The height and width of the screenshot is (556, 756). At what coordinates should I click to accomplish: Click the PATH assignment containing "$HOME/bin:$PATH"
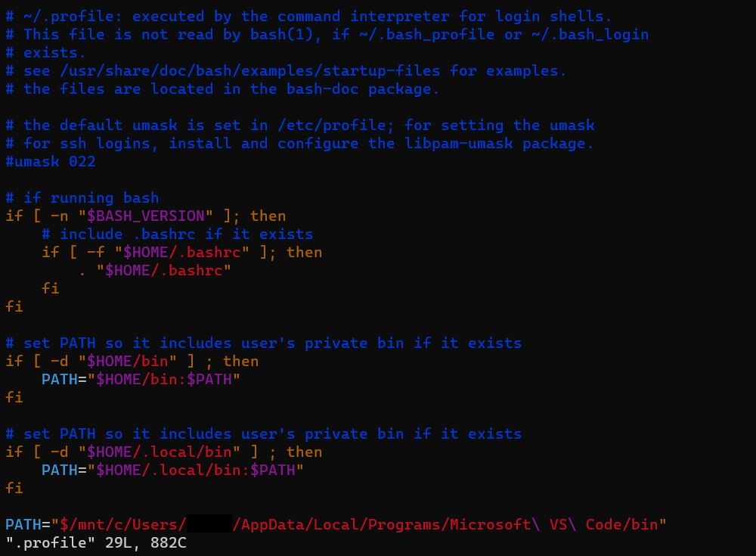click(141, 379)
